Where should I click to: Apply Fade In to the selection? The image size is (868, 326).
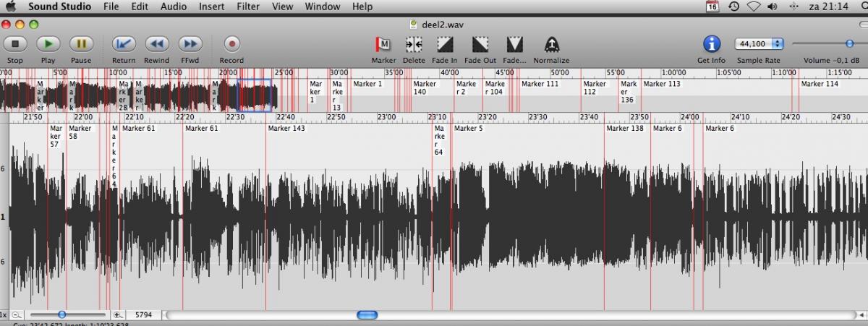tap(444, 45)
